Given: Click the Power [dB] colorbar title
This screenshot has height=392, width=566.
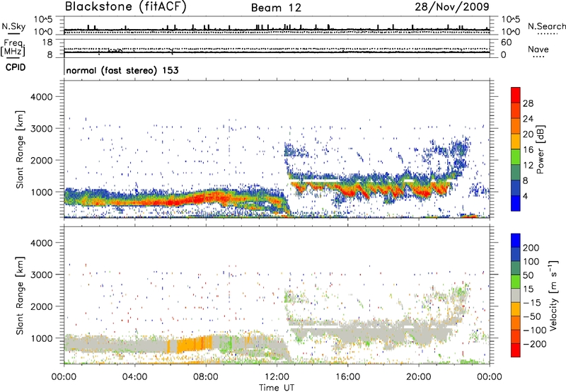Looking at the screenshot, I should tap(540, 149).
